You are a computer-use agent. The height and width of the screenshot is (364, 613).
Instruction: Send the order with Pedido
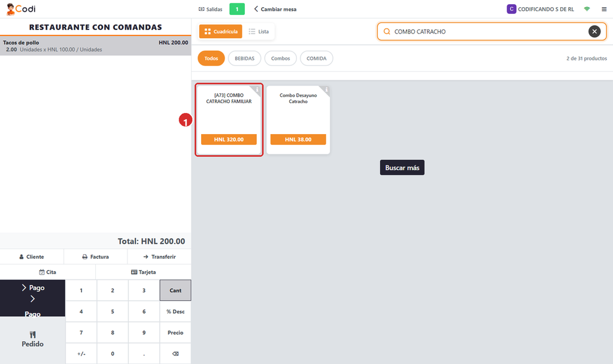pos(32,339)
